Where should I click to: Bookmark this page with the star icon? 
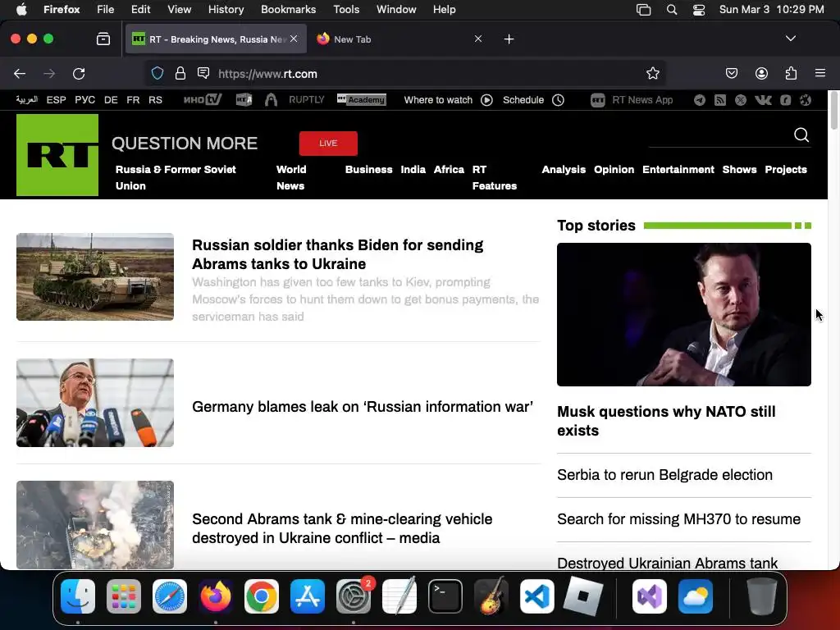652,73
